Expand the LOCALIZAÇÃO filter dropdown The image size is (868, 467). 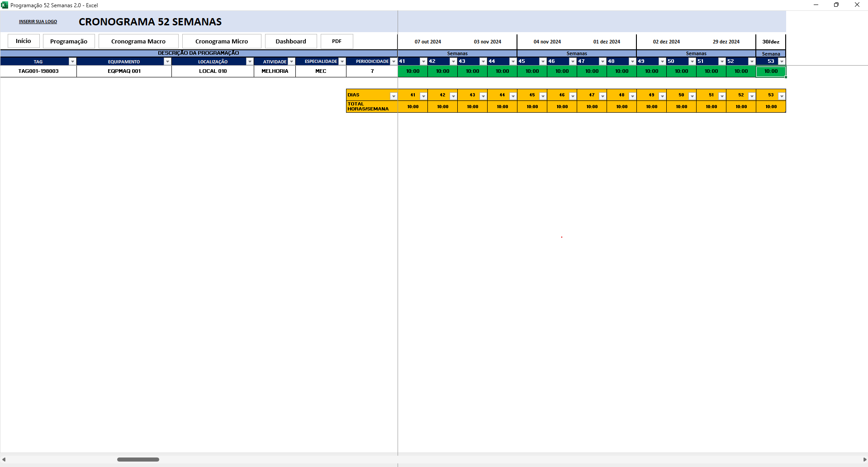click(249, 62)
